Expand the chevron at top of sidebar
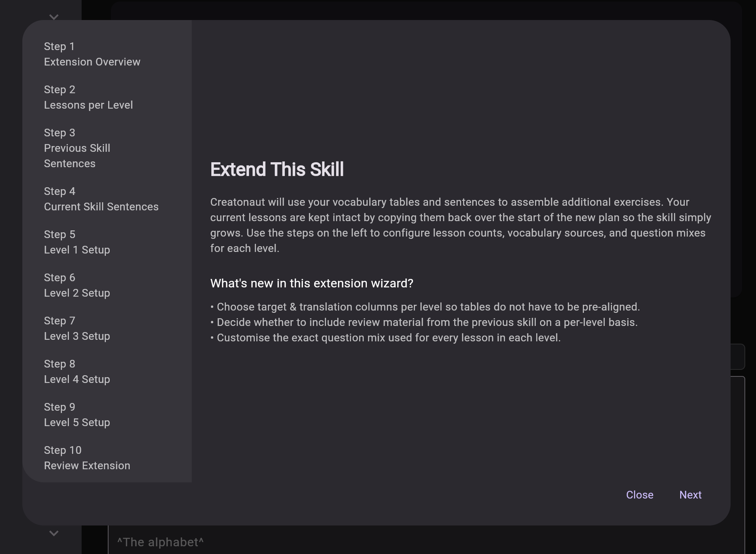 (x=54, y=17)
